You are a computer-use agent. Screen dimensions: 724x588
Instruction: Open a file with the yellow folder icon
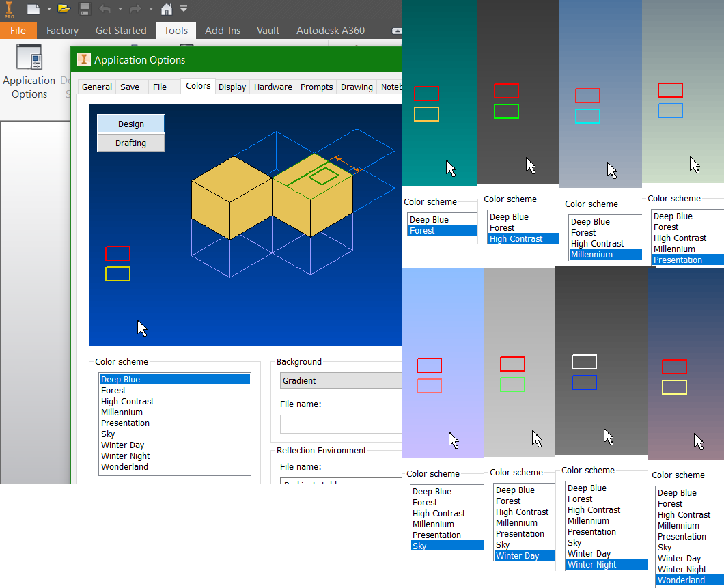(63, 9)
